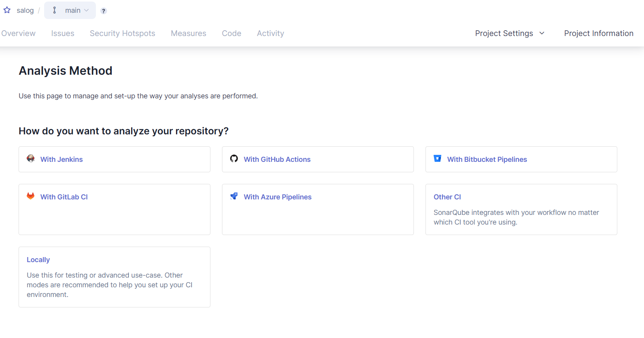Click the branch icon beside main
The image size is (644, 338).
coord(55,10)
